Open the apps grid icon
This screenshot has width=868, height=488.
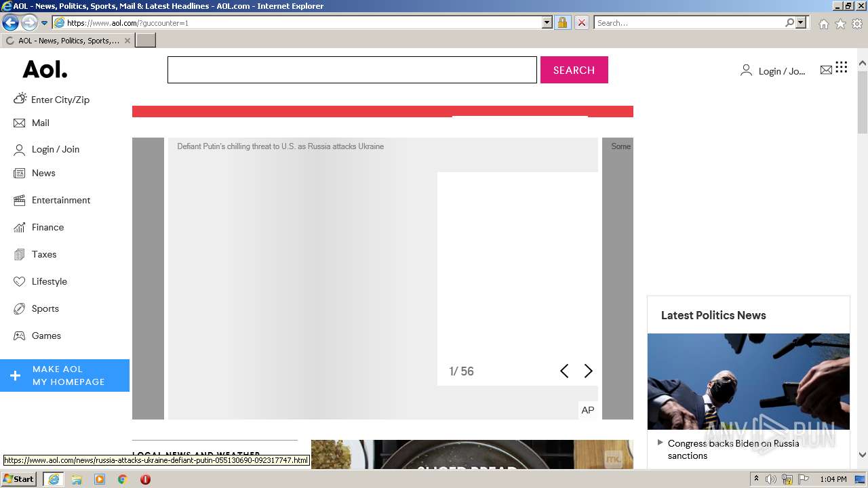point(842,66)
